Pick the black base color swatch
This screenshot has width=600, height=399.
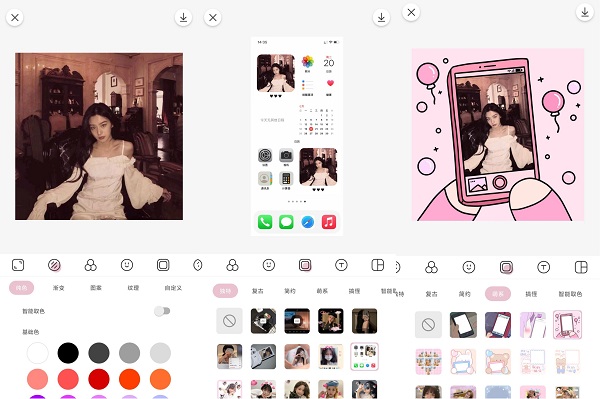pos(68,353)
